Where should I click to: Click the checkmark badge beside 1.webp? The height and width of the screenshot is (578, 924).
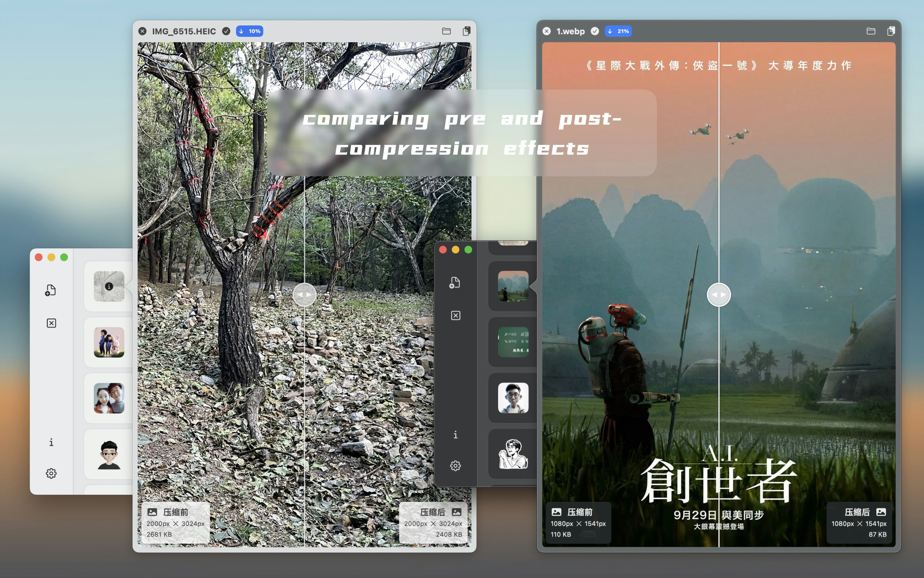pos(595,31)
